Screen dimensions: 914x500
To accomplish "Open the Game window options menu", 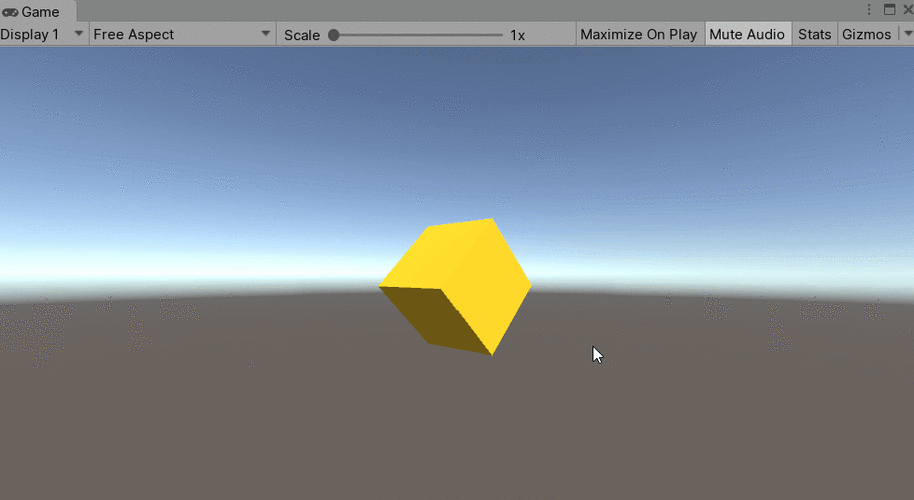I will point(869,9).
